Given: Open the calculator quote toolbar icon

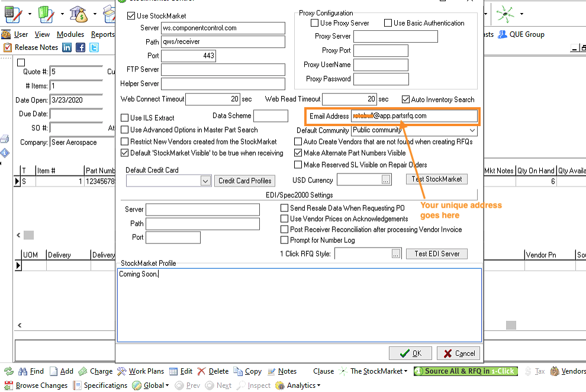Looking at the screenshot, I should [14, 14].
